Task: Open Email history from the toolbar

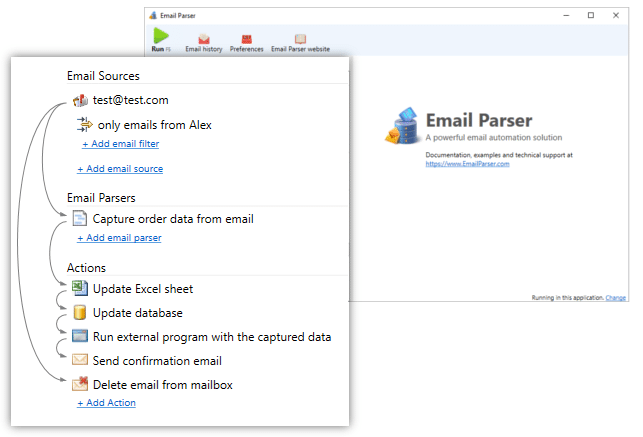Action: [203, 43]
